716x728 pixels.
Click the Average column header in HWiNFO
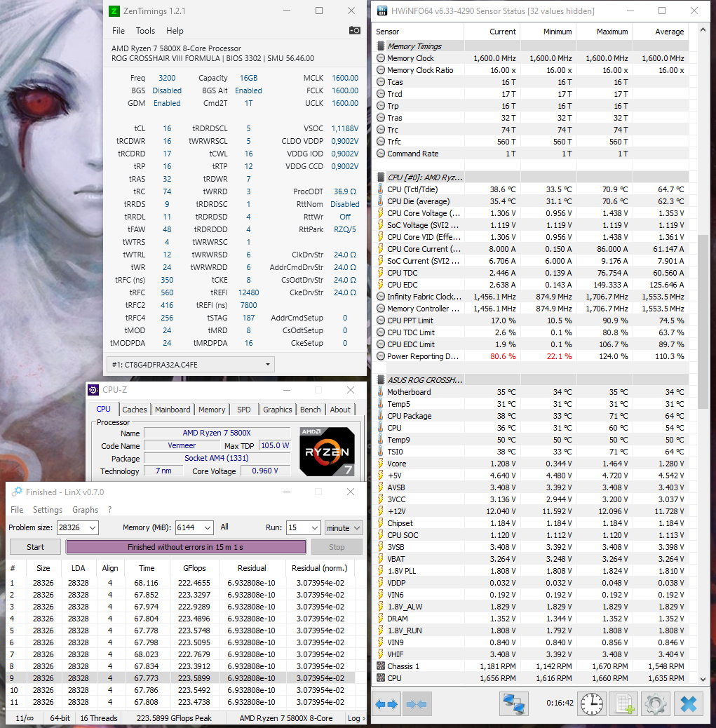661,32
